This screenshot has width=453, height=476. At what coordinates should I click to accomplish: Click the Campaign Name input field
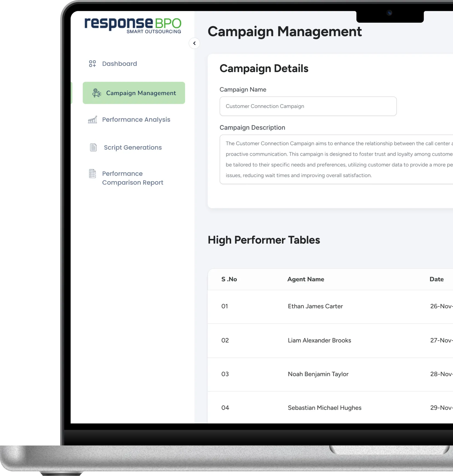tap(308, 106)
